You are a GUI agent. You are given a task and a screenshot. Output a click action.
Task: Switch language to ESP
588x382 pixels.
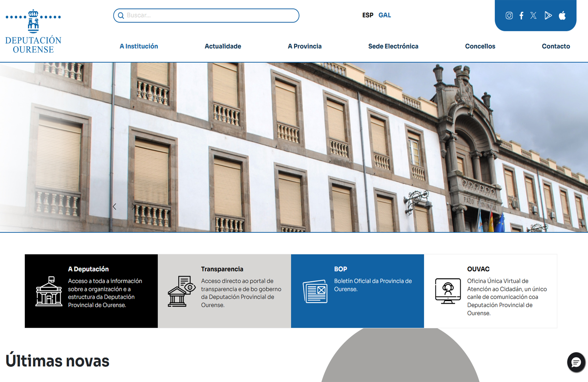tap(368, 15)
